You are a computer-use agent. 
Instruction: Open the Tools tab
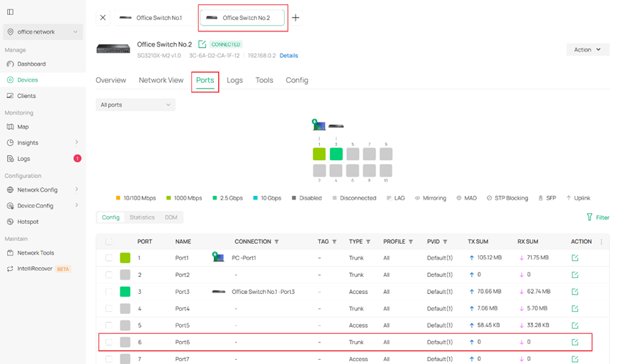(x=264, y=80)
